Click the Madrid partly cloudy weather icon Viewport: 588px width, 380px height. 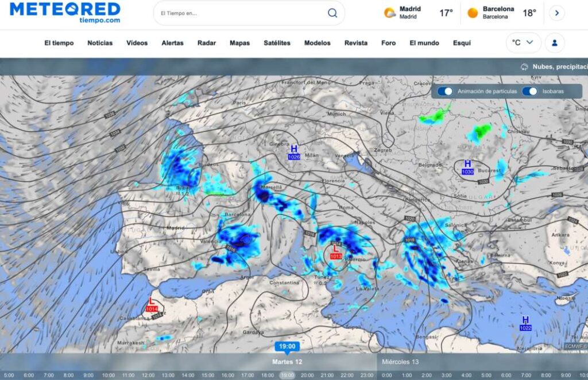(x=390, y=13)
